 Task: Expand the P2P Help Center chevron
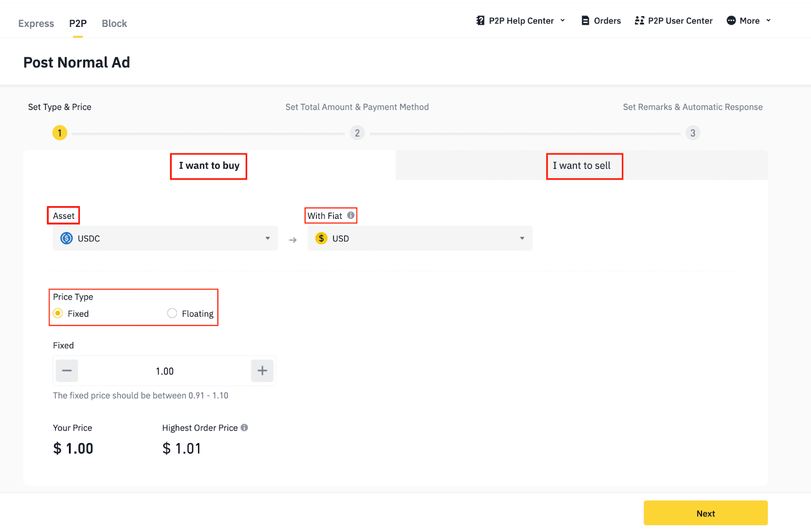(563, 20)
